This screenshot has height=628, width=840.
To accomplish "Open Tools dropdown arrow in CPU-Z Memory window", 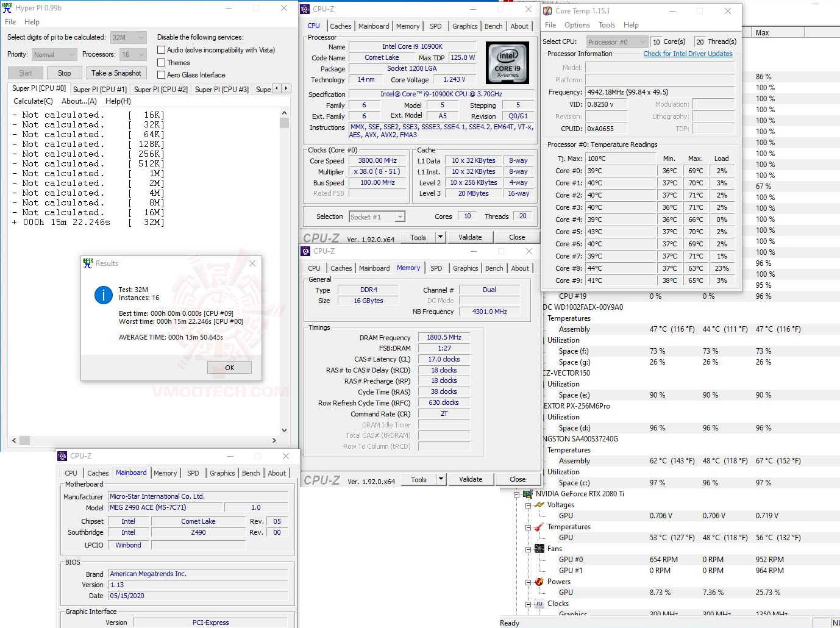I will coord(441,479).
